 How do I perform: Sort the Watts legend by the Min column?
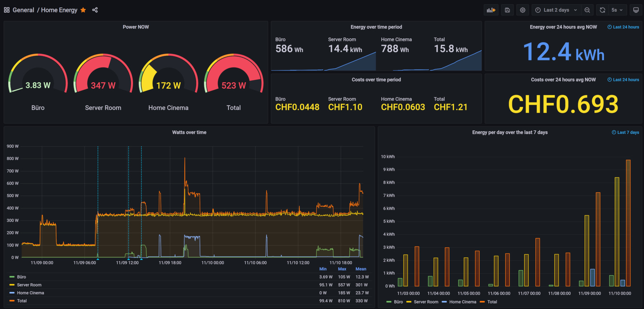pos(323,269)
